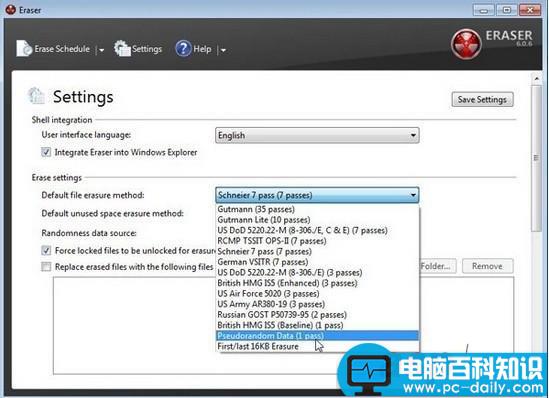Select British HMG IS5 (Baseline) option

(x=317, y=325)
